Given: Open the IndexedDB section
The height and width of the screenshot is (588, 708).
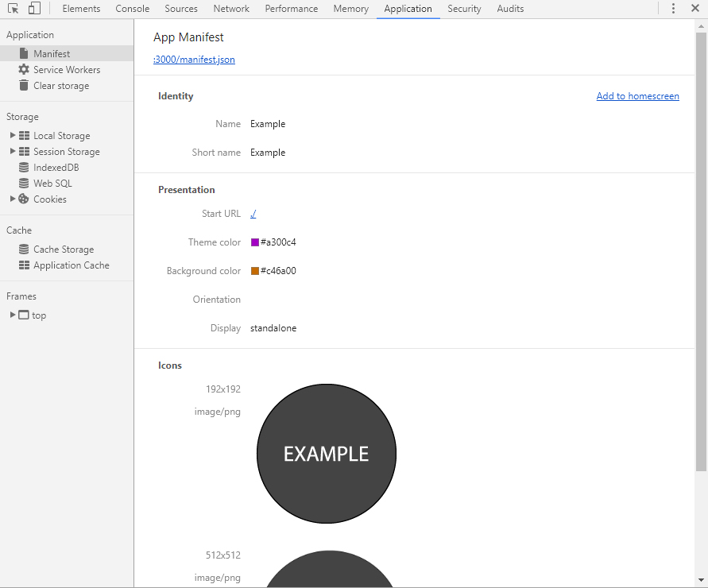Looking at the screenshot, I should click(54, 167).
